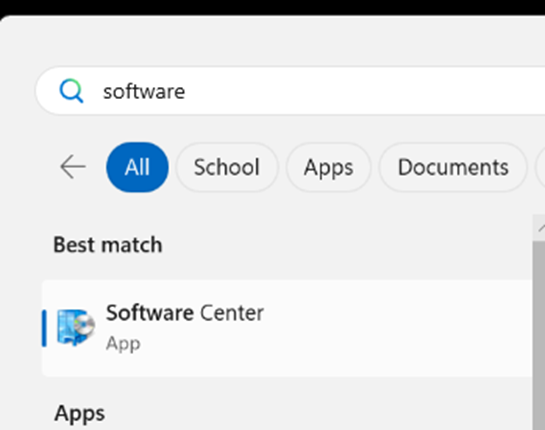
Task: Click the Apps section heading below the results
Action: point(80,414)
